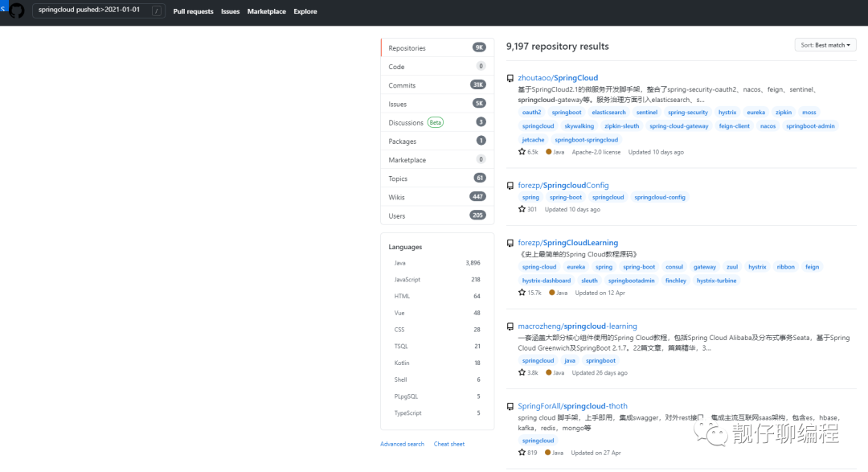Click the spring-cloud-gateway topic tag
Viewport: 868px width, 472px height.
tap(678, 125)
